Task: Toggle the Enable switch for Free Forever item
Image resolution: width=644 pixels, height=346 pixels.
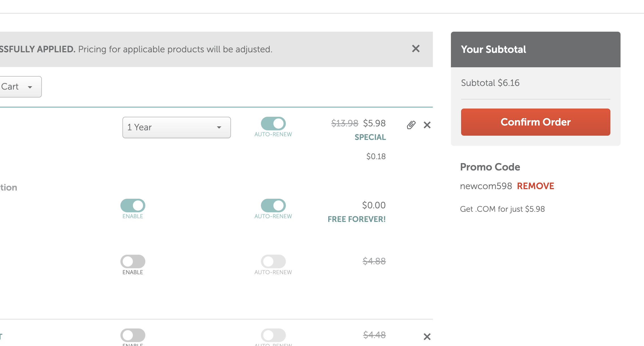Action: point(133,206)
